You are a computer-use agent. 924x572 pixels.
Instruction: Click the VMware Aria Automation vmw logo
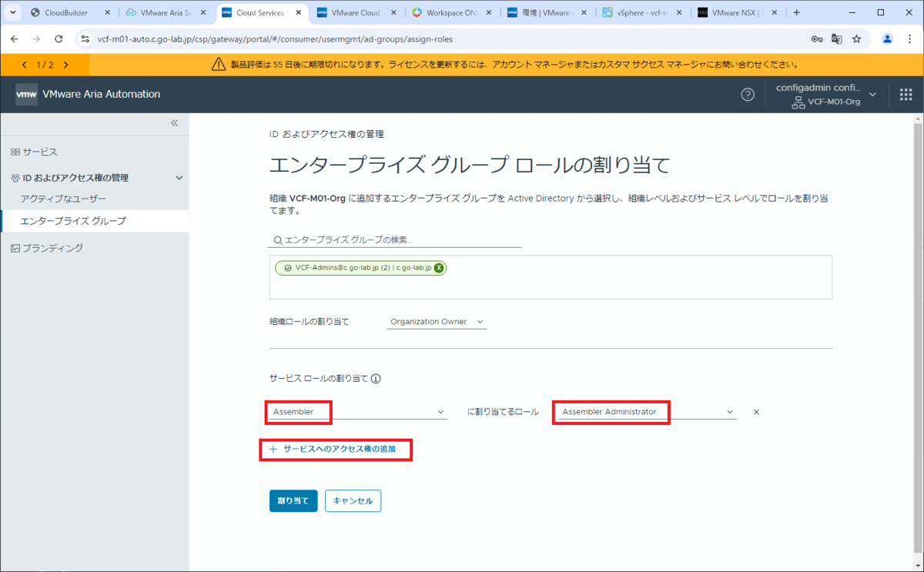coord(26,94)
